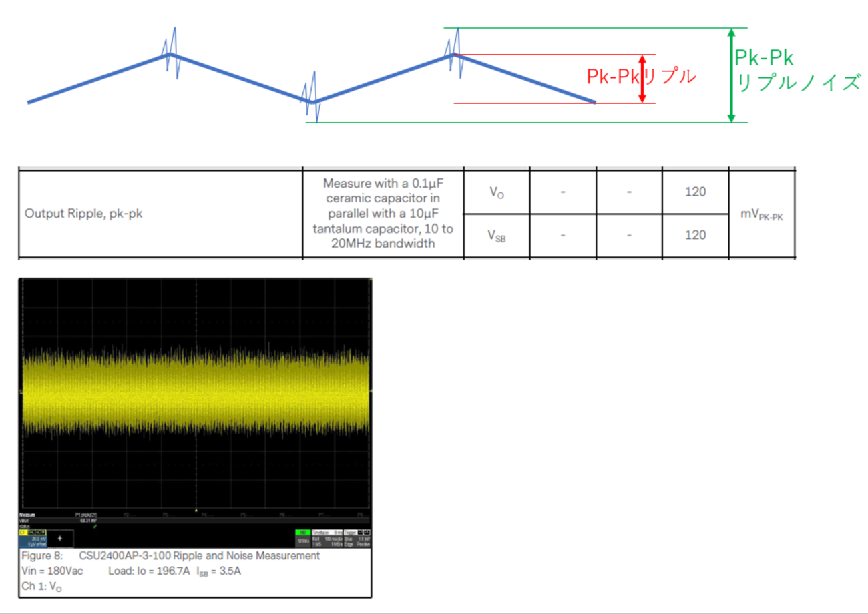Click the yellow trigger position marker triangle
868x614 pixels.
(196, 511)
